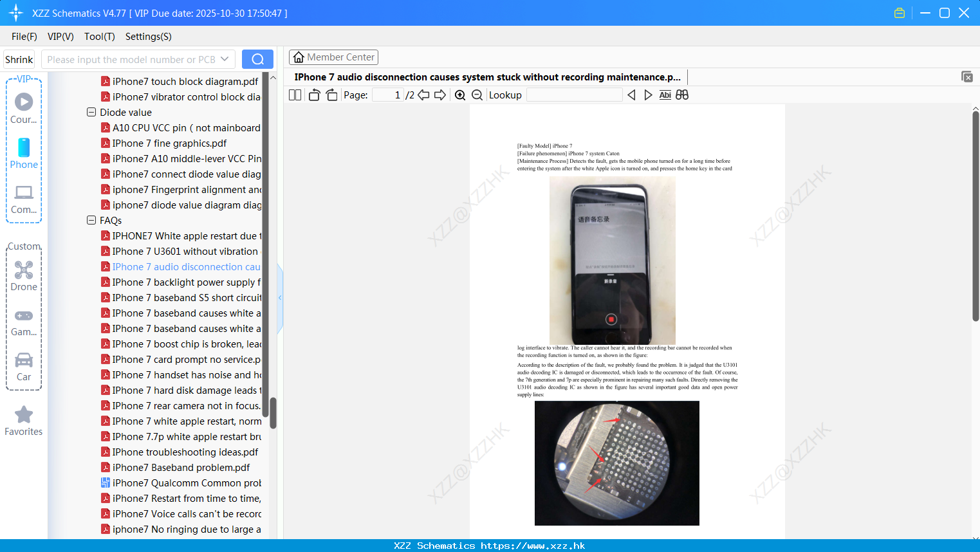
Task: Collapse the Diode value tree group
Action: pos(91,112)
